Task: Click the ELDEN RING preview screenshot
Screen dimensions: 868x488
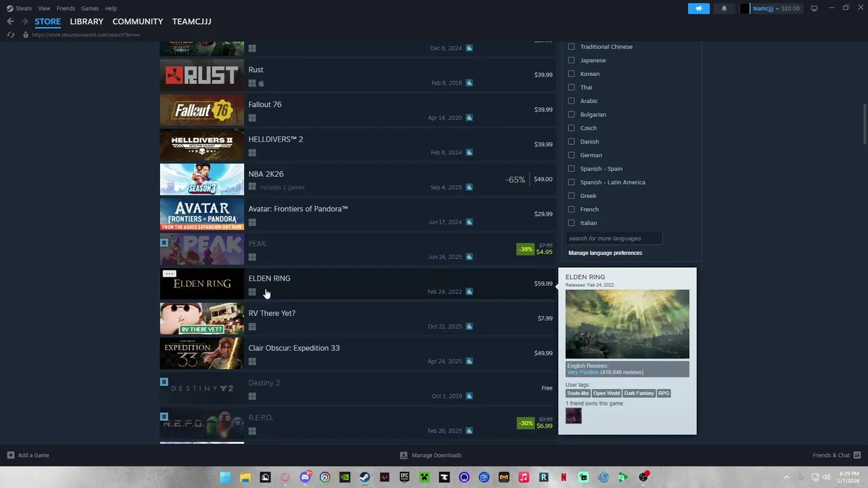Action: (x=627, y=324)
